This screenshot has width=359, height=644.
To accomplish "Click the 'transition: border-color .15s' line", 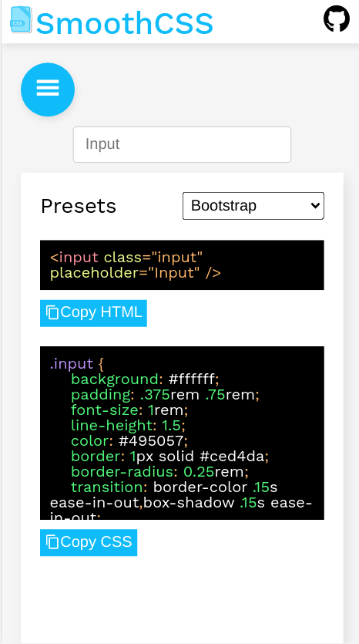I will pos(174,487).
